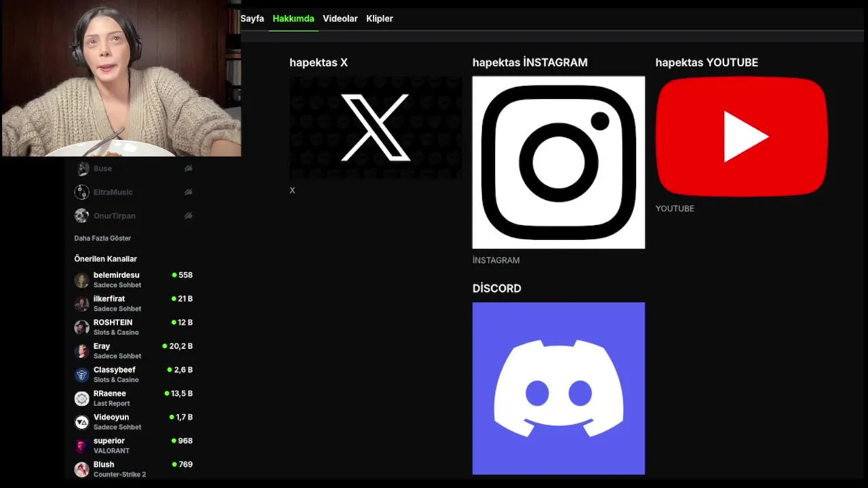The width and height of the screenshot is (868, 488).
Task: Go to Blush channel name
Action: tap(104, 465)
